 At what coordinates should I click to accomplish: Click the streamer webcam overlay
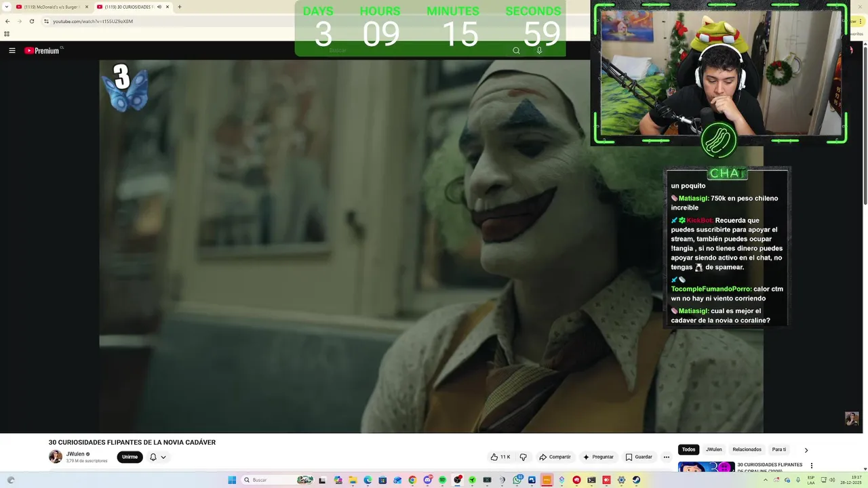(x=722, y=74)
